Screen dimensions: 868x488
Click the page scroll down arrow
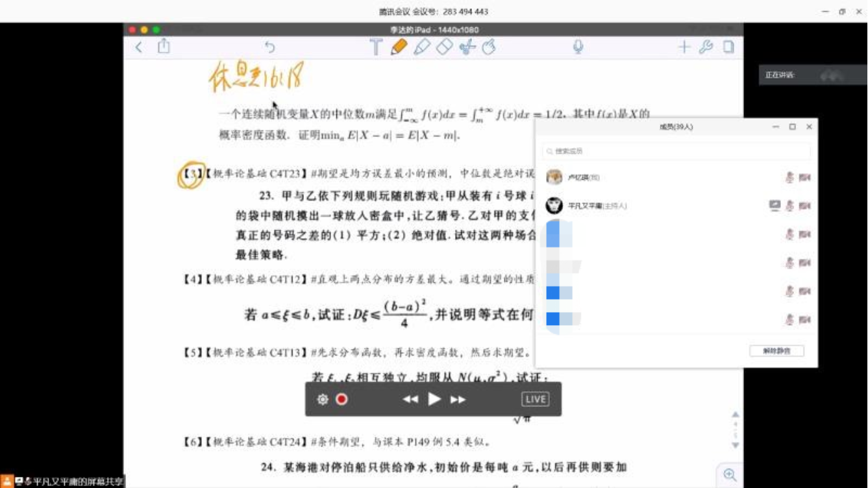click(x=736, y=445)
